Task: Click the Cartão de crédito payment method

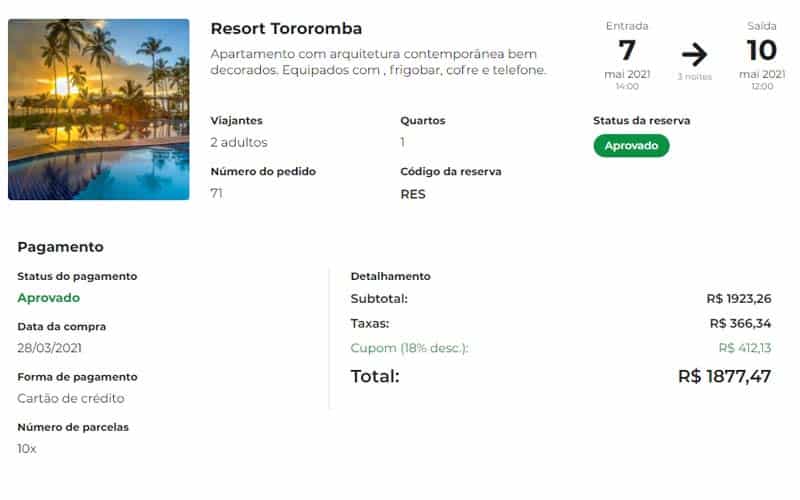Action: (x=71, y=398)
